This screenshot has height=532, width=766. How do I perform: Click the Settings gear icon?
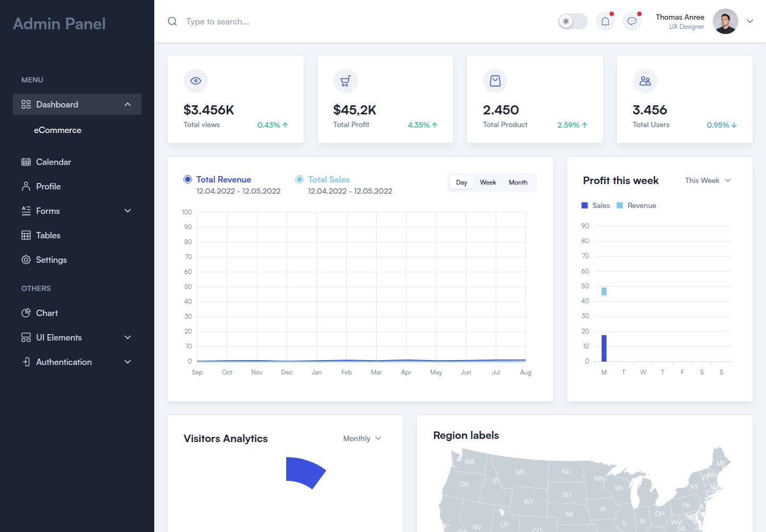[x=26, y=260]
